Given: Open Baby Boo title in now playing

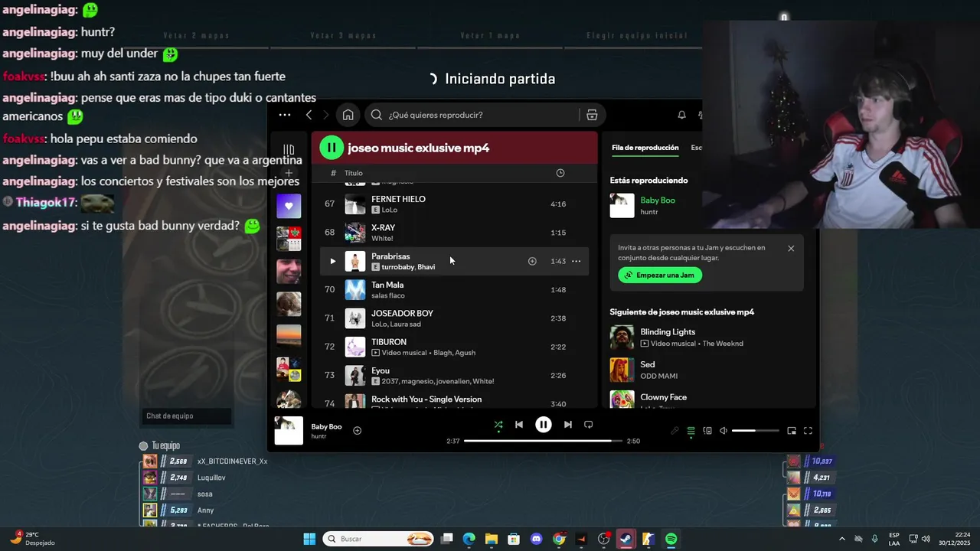Looking at the screenshot, I should [658, 201].
